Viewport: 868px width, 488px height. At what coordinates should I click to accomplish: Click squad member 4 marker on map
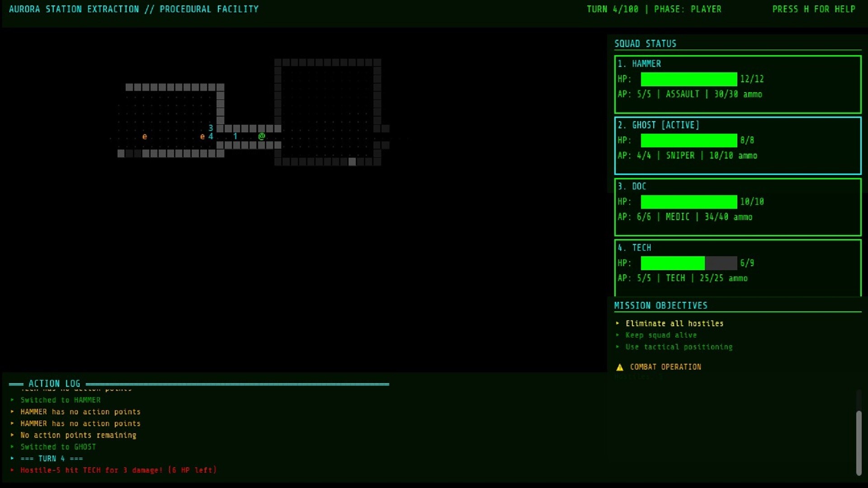click(211, 136)
